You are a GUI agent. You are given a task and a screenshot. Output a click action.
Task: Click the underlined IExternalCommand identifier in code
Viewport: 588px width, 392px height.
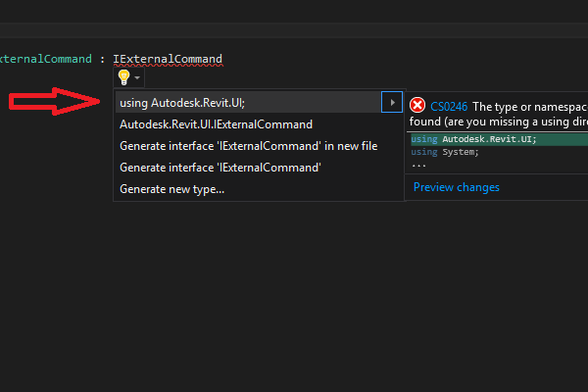click(168, 59)
